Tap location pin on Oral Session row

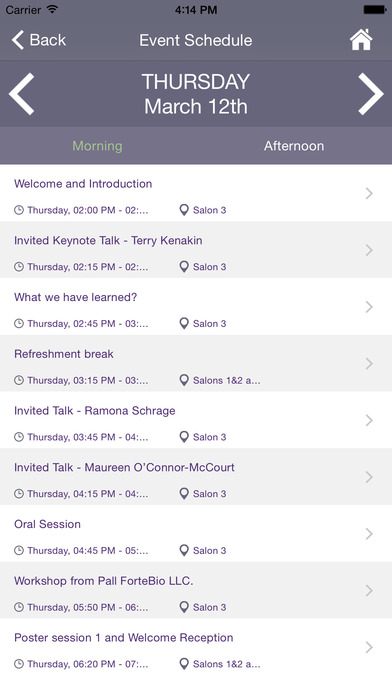click(x=184, y=550)
